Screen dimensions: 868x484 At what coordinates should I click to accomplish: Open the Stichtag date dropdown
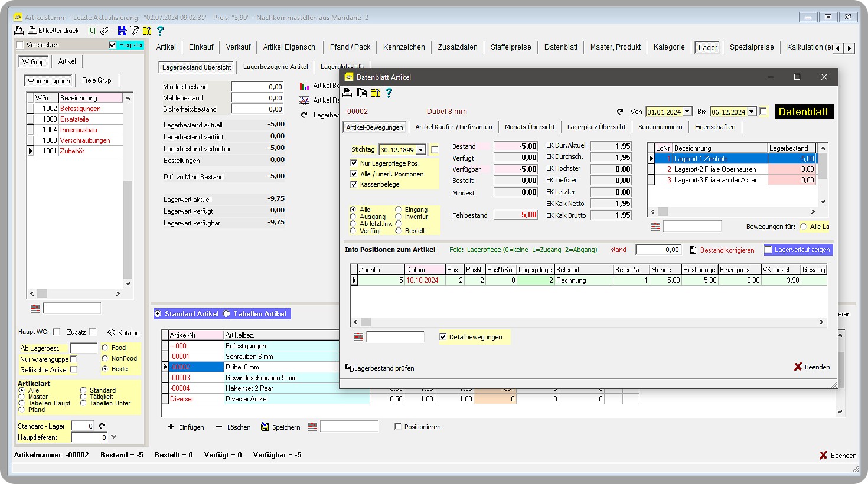tap(421, 150)
